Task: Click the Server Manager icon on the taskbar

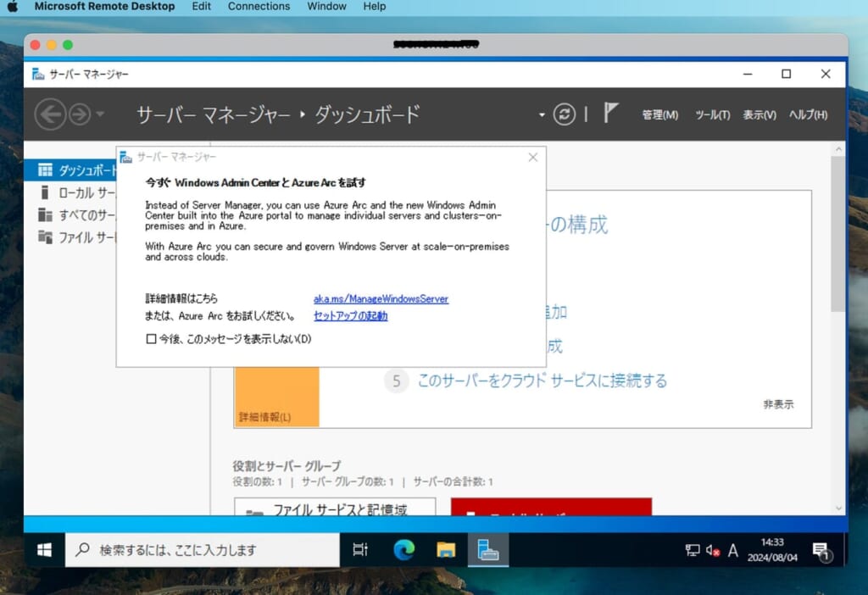Action: coord(488,549)
